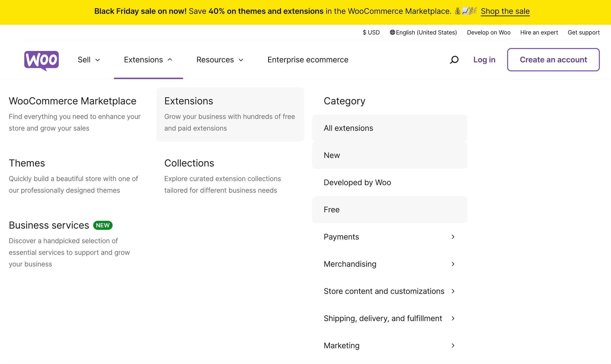The height and width of the screenshot is (364, 611).
Task: Click the Woo logo
Action: (41, 61)
